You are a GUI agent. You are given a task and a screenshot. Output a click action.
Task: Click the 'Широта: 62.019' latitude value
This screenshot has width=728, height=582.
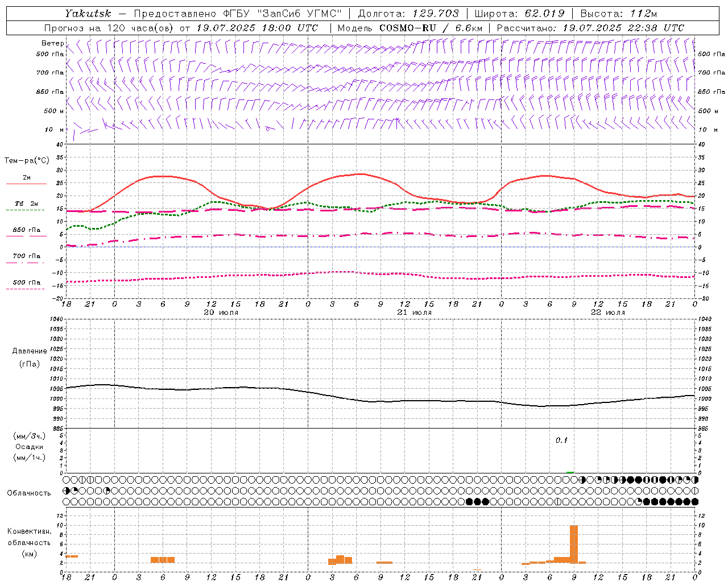519,14
